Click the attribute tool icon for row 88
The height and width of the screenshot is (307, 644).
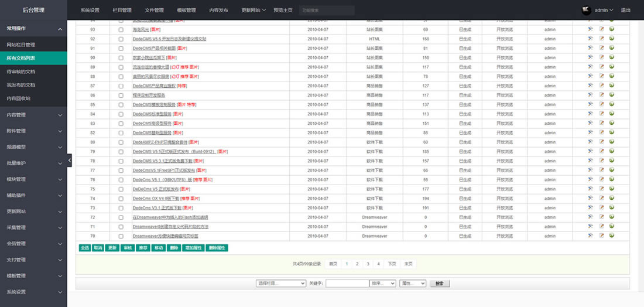click(x=591, y=76)
